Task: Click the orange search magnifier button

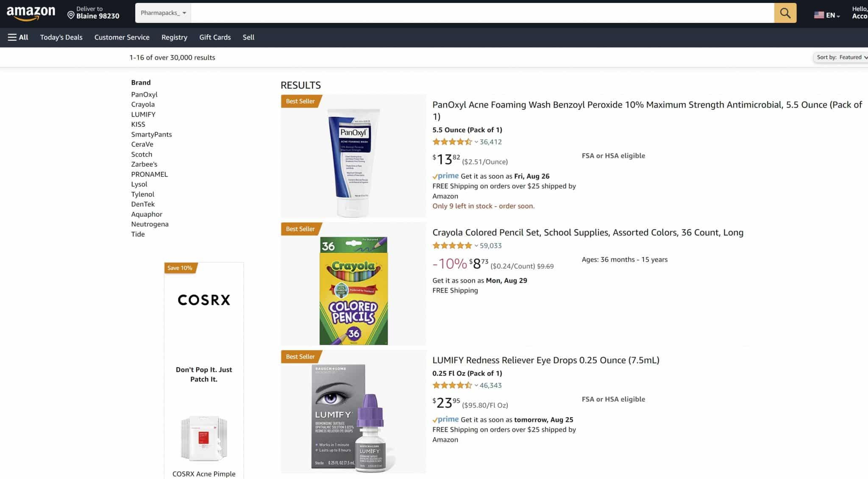Action: [x=785, y=13]
